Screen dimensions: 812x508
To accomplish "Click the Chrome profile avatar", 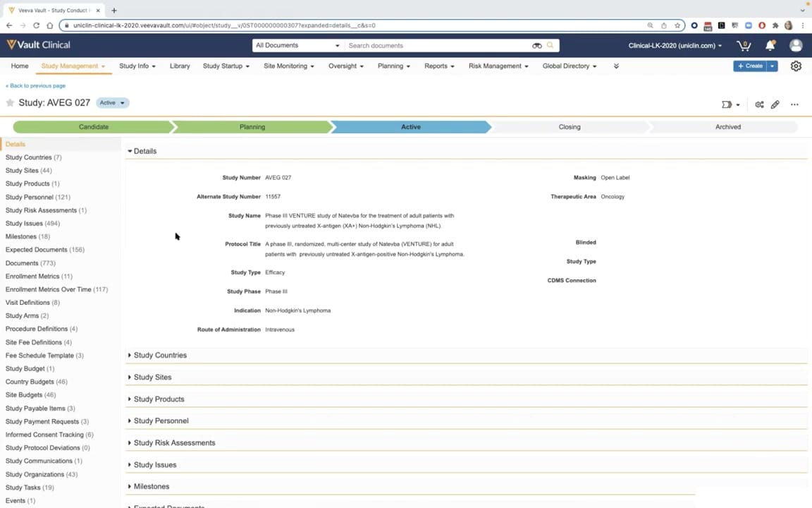I will [x=789, y=25].
